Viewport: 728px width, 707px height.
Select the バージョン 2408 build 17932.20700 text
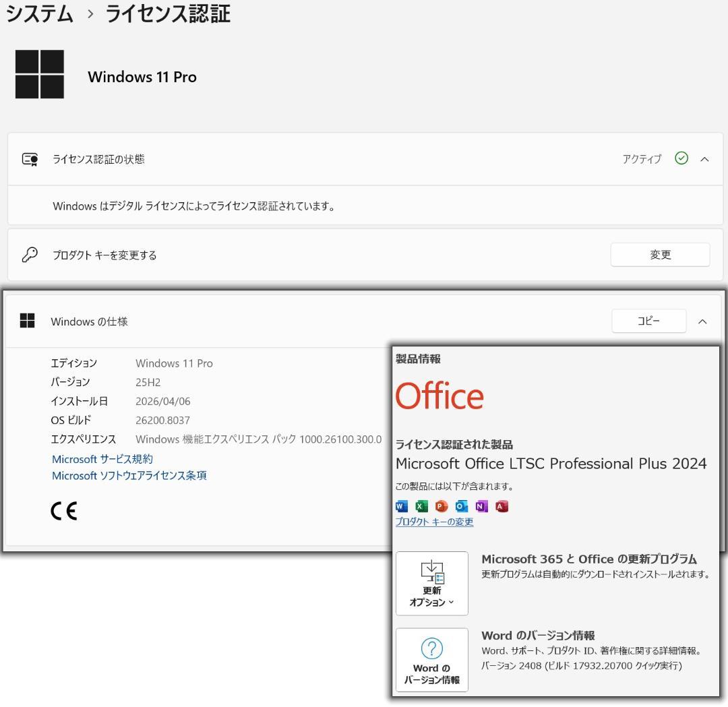(582, 666)
